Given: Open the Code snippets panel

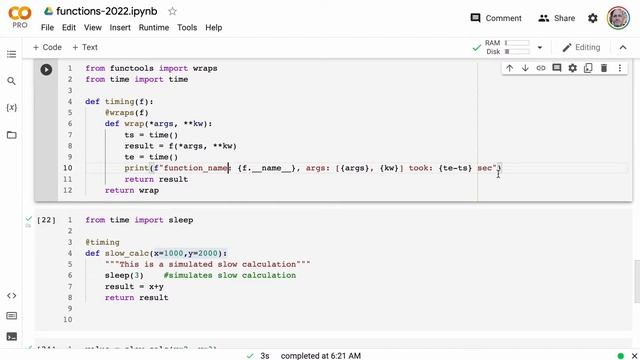Looking at the screenshot, I should 11,296.
